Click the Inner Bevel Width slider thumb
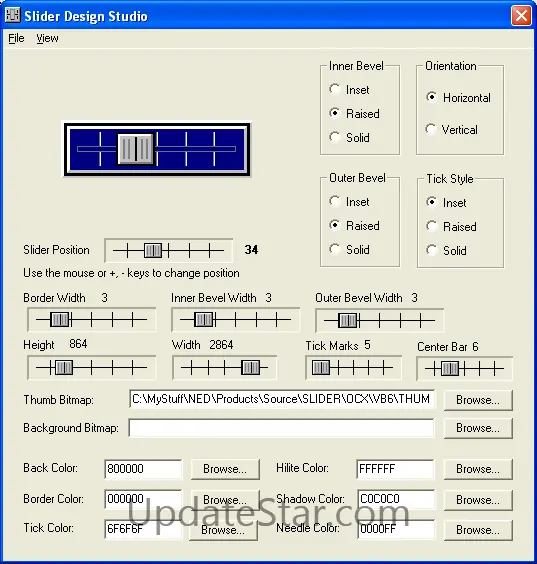Viewport: 537px width, 564px height. (x=204, y=319)
